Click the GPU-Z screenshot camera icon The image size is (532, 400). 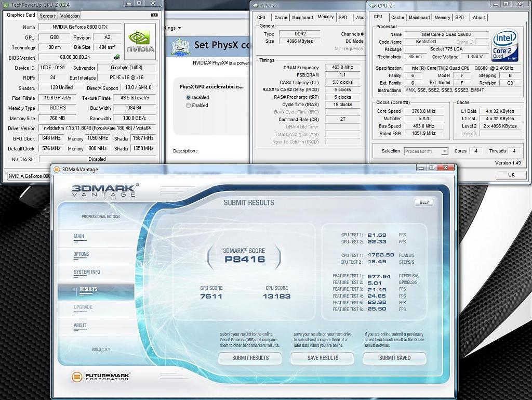pyautogui.click(x=154, y=15)
